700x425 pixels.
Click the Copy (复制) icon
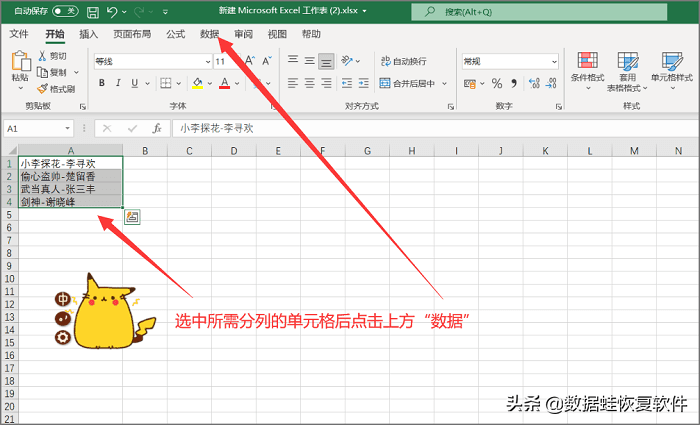coord(42,72)
